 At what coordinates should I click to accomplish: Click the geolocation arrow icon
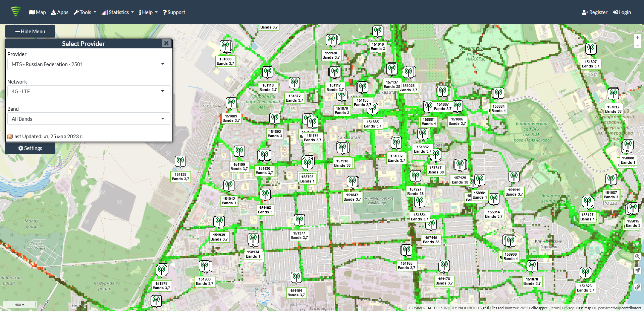[638, 270]
